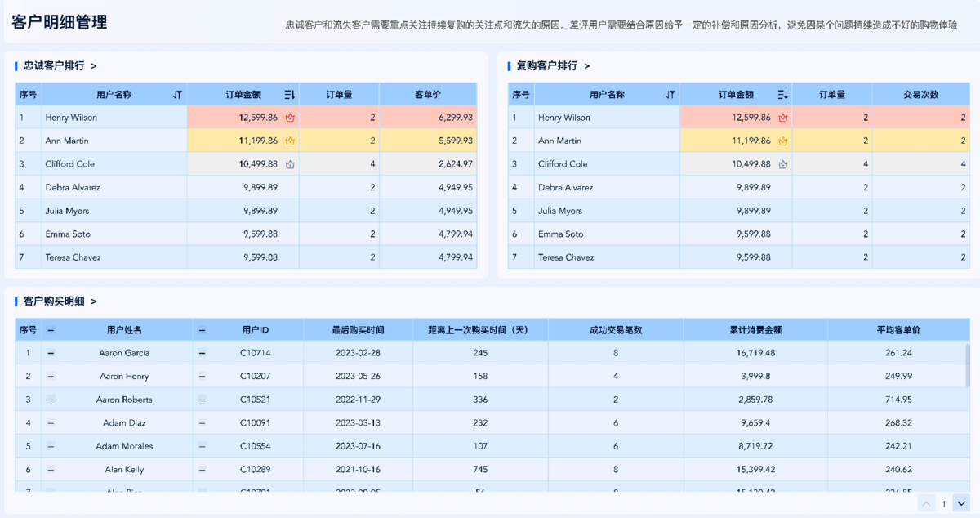Screen dimensions: 980x518
Task: Collapse the minus beside user ID C10289
Action: [x=203, y=470]
